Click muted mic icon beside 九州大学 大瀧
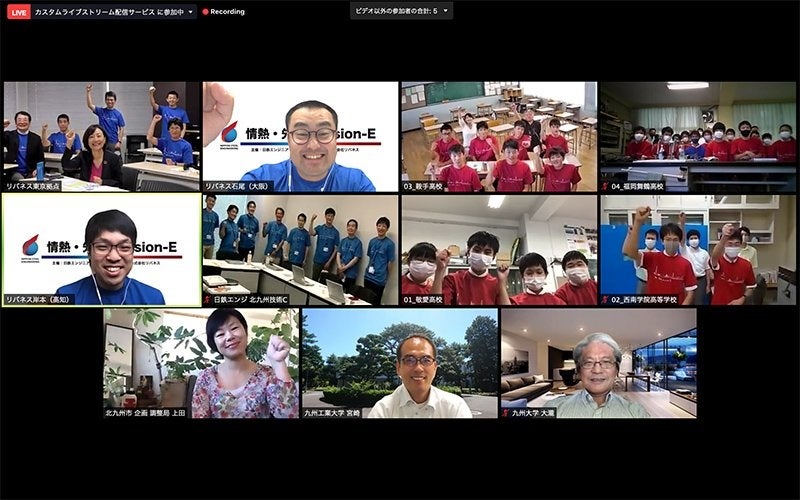 point(506,413)
